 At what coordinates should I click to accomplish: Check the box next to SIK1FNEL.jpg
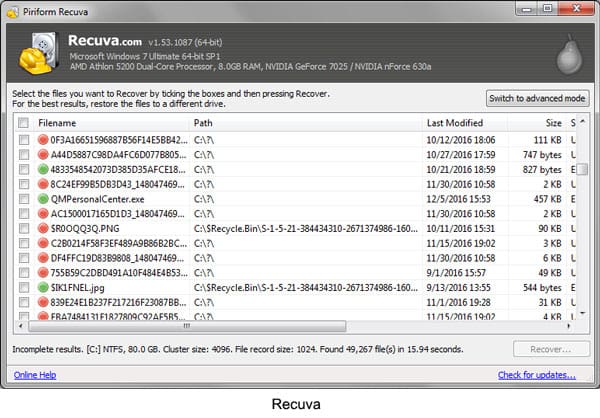23,287
